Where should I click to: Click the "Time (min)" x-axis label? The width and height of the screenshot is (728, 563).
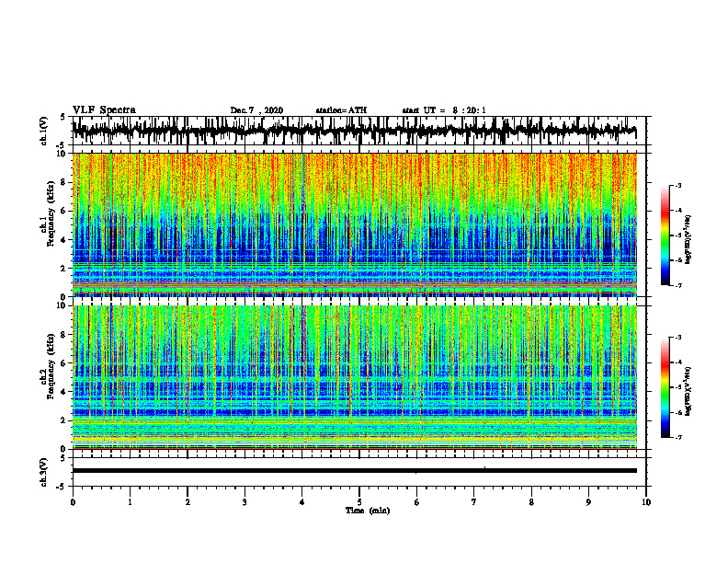(x=368, y=511)
